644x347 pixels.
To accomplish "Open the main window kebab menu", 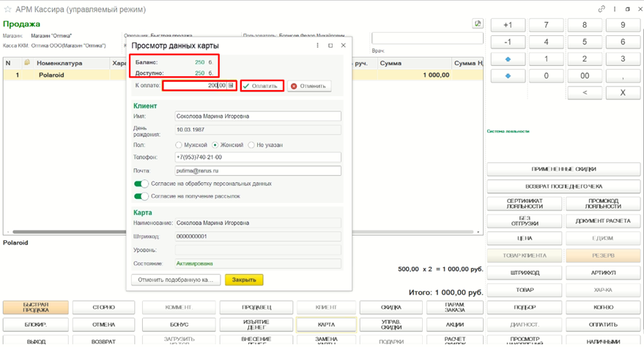I will coord(615,9).
